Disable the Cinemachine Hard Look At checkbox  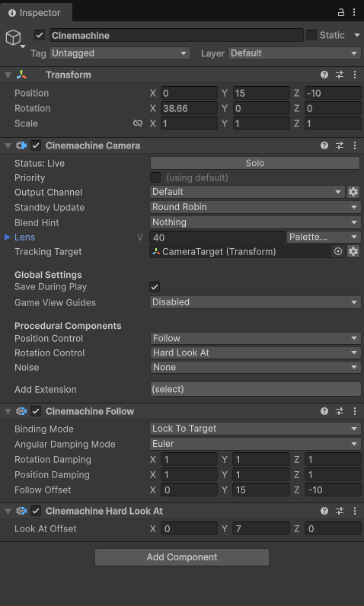pyautogui.click(x=36, y=511)
